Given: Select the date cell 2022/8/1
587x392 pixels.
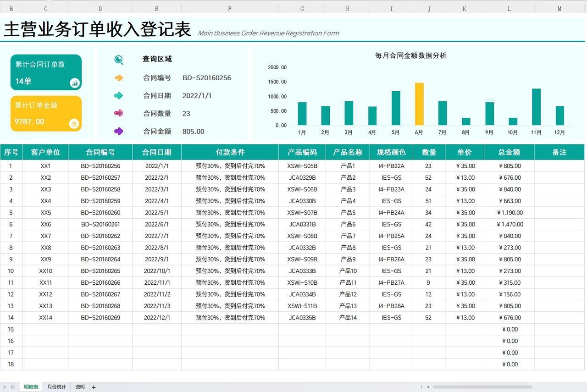Looking at the screenshot, I should pos(157,248).
